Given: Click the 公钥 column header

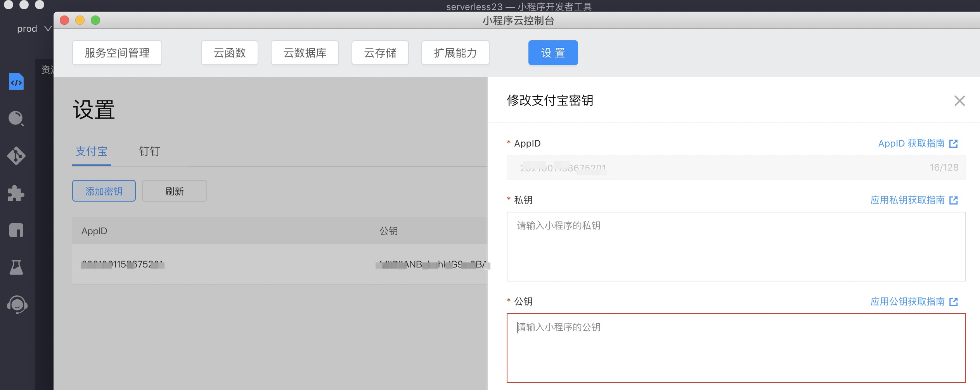Looking at the screenshot, I should click(x=389, y=231).
